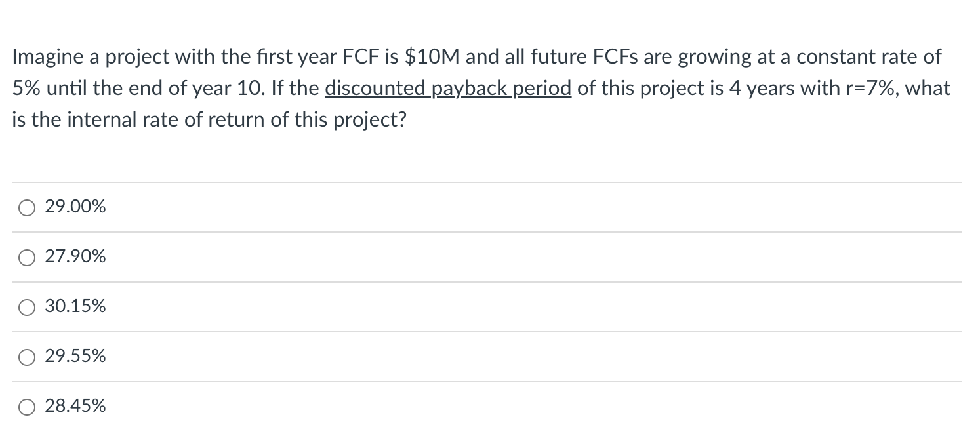This screenshot has width=980, height=442.
Task: Click the 29.00% answer label
Action: click(x=74, y=206)
